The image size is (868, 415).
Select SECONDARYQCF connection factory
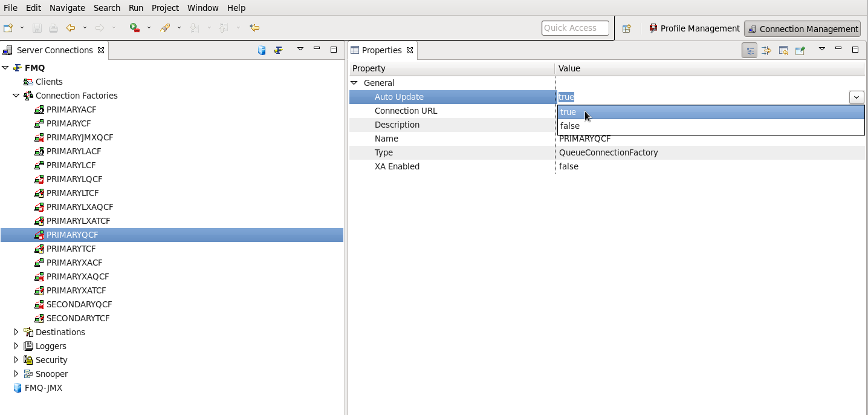(x=79, y=304)
